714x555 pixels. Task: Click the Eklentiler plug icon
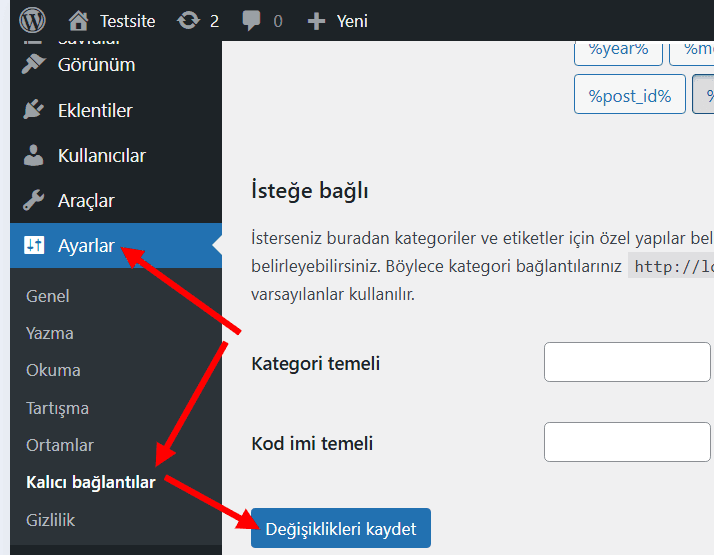[x=33, y=110]
